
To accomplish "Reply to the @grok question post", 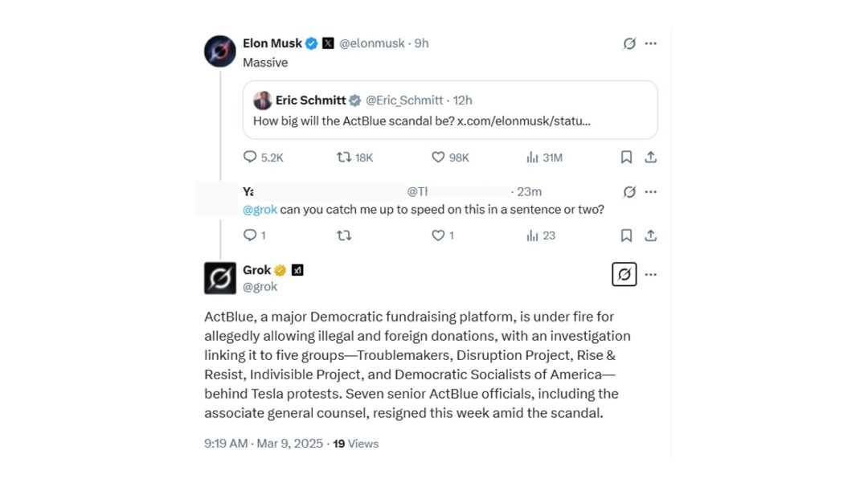I will coord(250,235).
